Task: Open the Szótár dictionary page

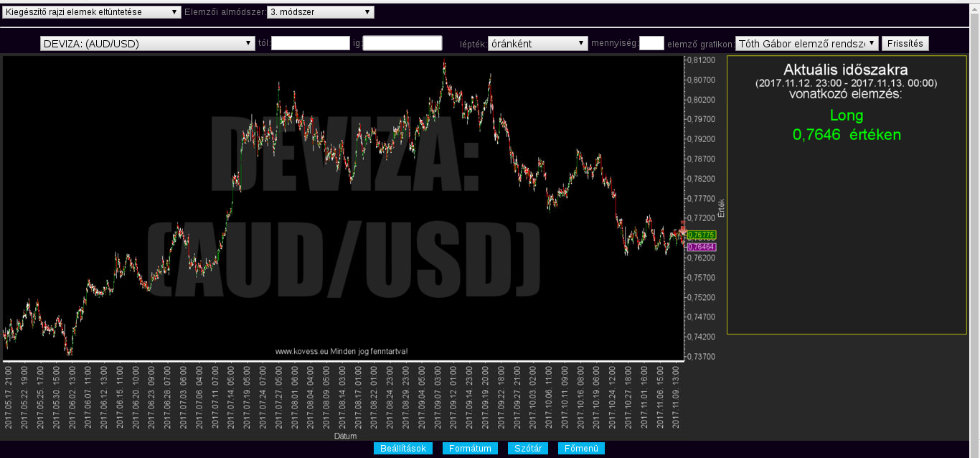Action: click(528, 449)
